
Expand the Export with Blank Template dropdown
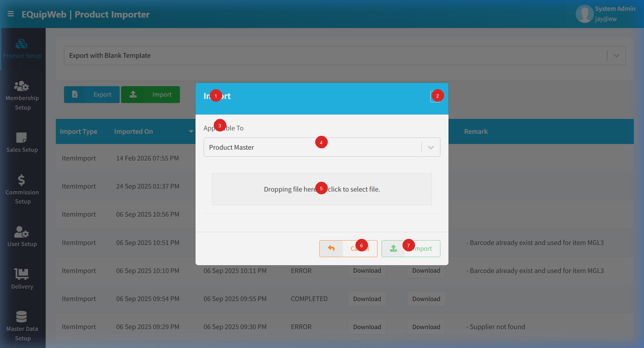click(345, 55)
